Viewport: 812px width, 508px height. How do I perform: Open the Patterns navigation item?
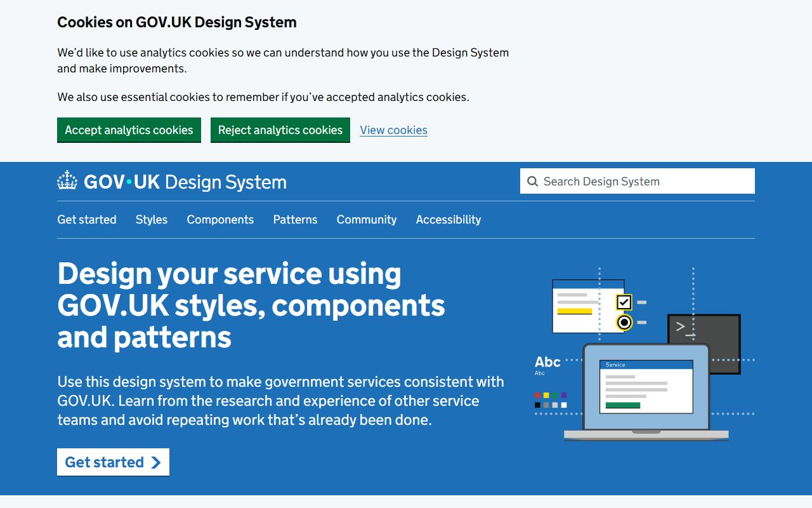(295, 220)
